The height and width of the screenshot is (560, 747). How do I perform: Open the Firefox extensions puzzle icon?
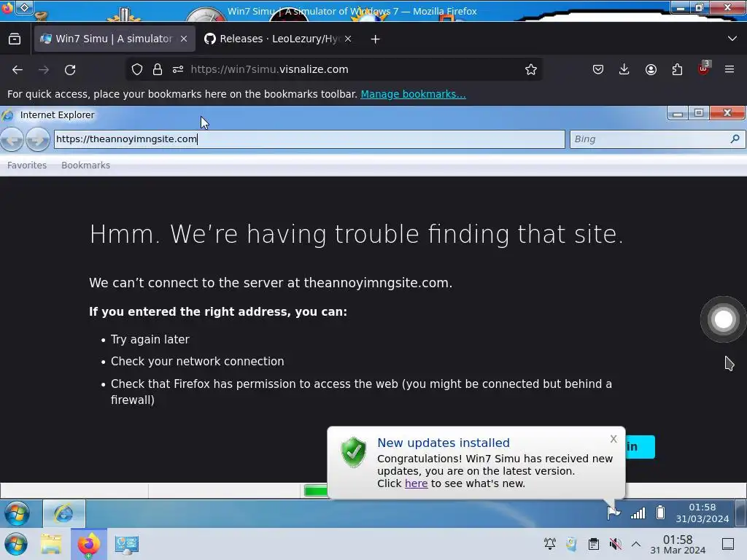click(x=677, y=69)
